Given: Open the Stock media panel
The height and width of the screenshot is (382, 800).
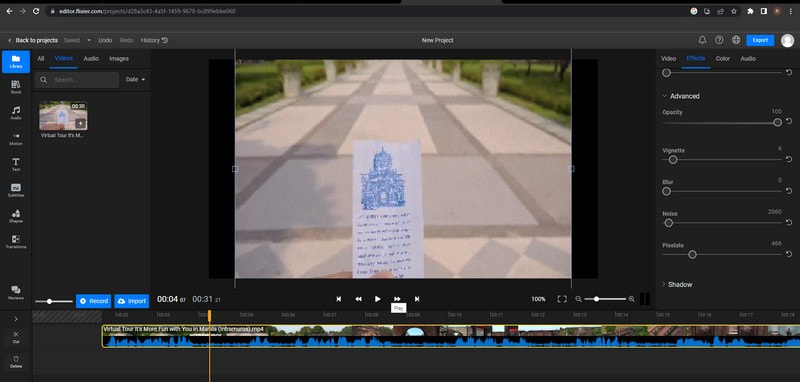Looking at the screenshot, I should [16, 87].
